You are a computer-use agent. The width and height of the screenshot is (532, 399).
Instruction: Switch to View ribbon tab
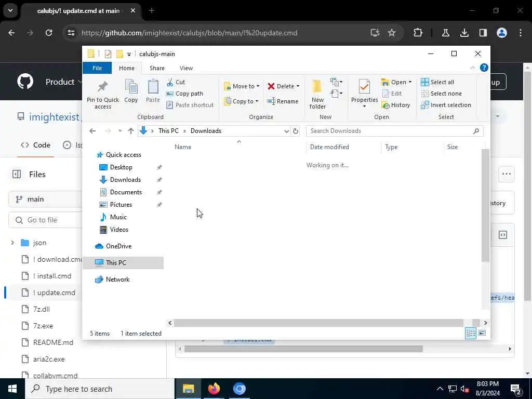point(186,68)
